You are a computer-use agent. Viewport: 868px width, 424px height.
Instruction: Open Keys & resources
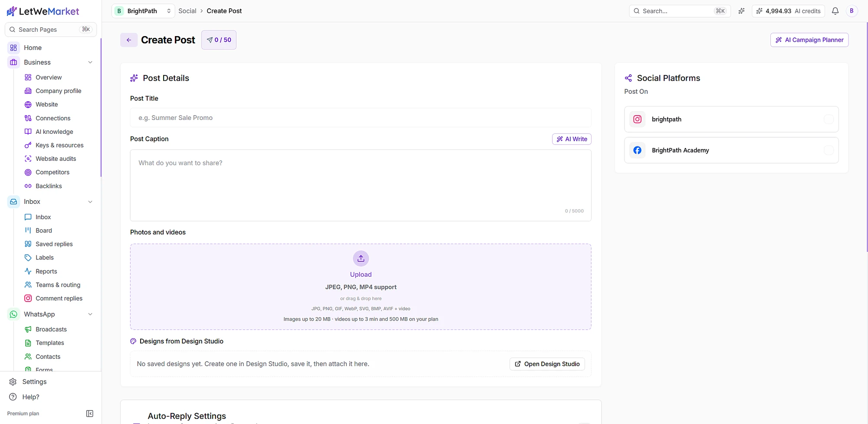(x=59, y=145)
